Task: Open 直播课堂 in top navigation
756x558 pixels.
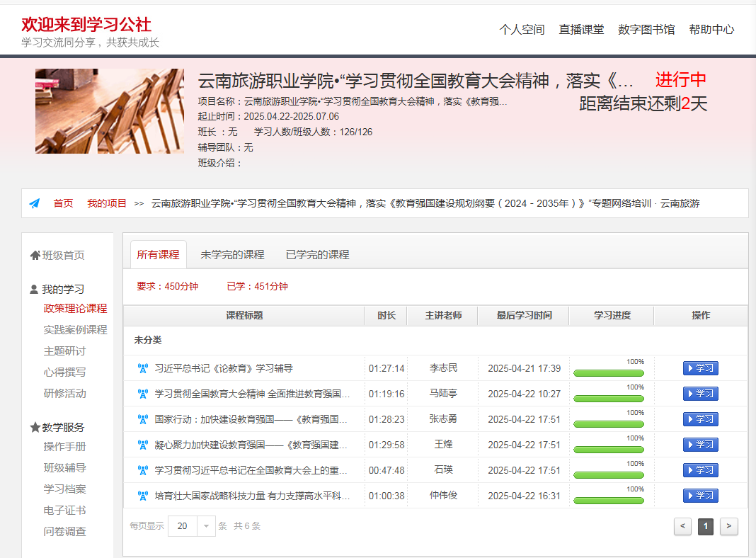Action: click(581, 30)
